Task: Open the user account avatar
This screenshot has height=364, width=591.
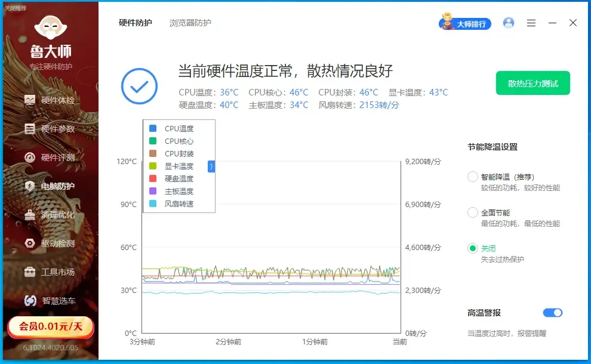Action: pyautogui.click(x=509, y=23)
